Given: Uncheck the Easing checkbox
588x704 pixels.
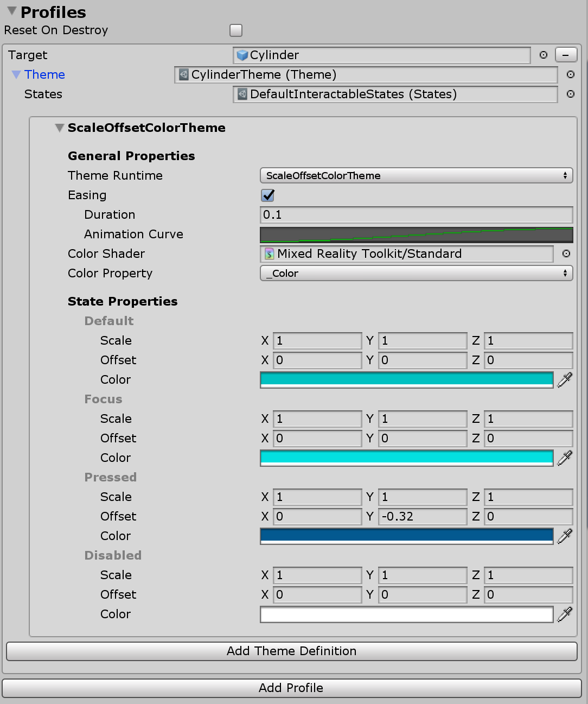Looking at the screenshot, I should (x=268, y=195).
